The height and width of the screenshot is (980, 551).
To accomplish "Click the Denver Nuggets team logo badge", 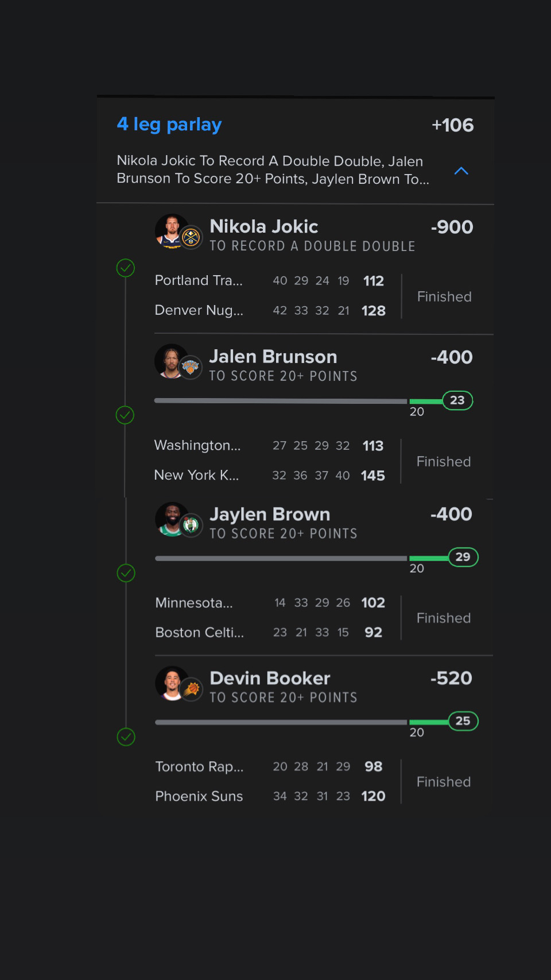I will tap(191, 237).
